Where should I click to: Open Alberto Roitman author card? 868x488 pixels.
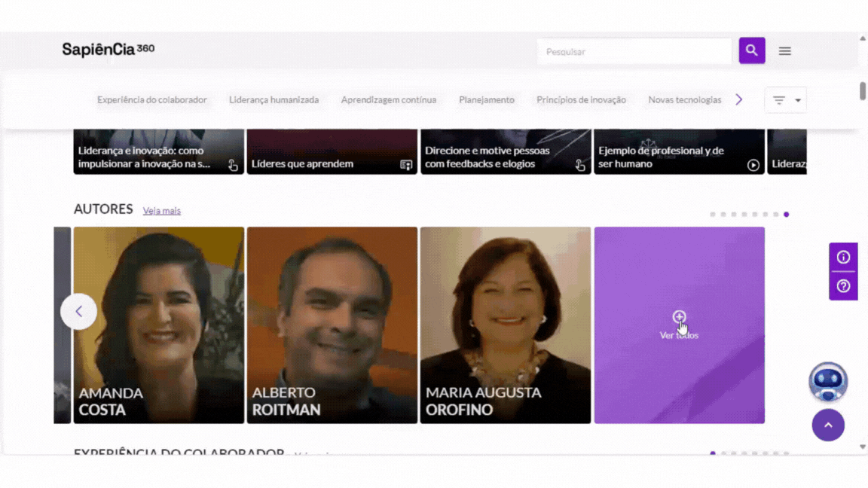(332, 325)
